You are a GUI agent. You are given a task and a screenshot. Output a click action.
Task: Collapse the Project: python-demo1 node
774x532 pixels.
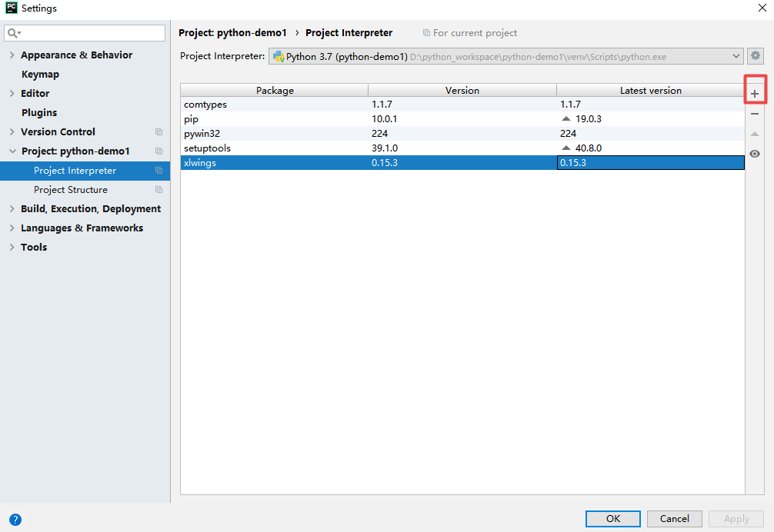12,151
